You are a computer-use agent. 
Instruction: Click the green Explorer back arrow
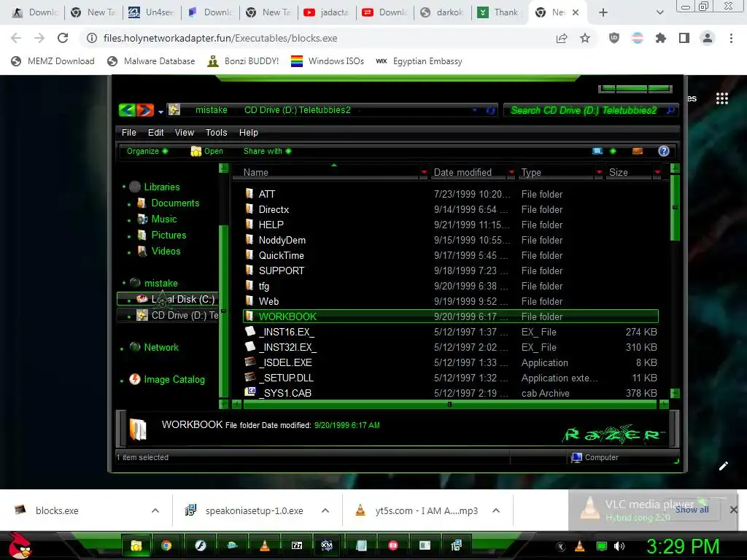(127, 110)
